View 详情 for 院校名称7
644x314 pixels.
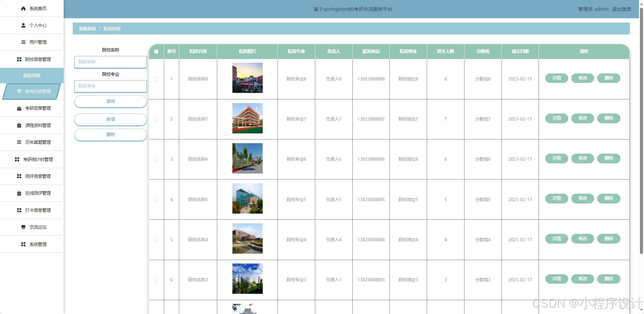coord(557,118)
